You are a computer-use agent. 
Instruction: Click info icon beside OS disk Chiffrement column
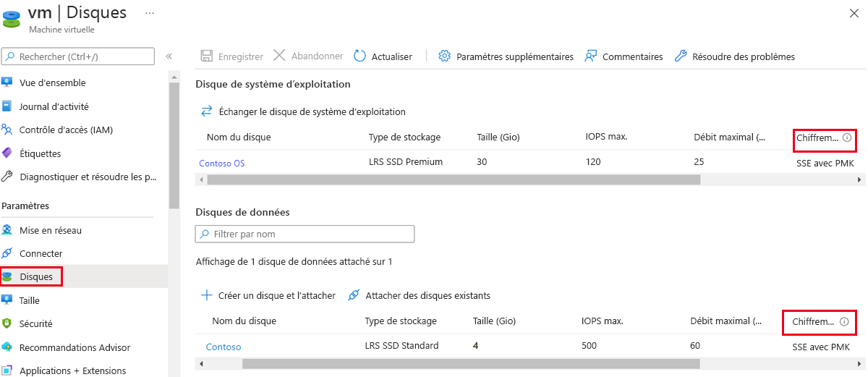pyautogui.click(x=847, y=137)
